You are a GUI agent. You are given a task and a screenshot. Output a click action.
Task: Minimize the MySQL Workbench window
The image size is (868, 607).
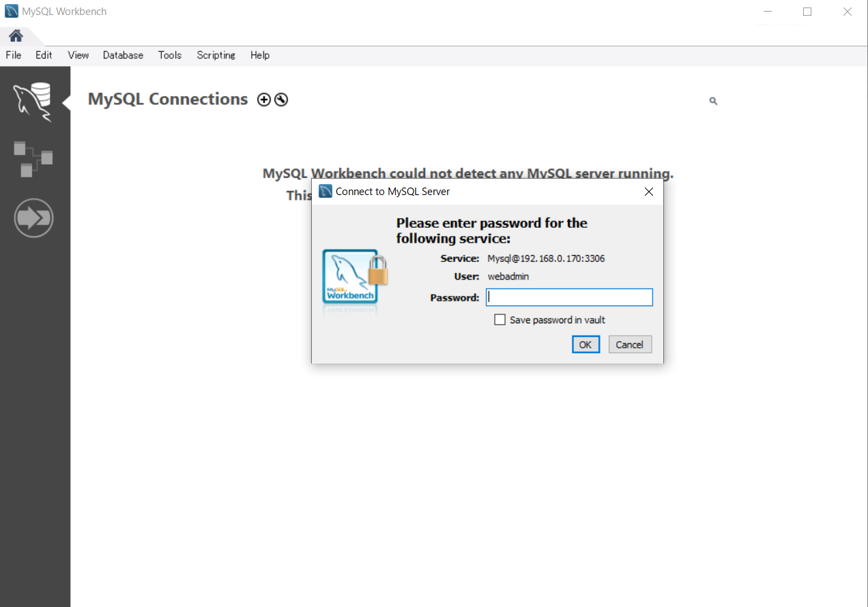pyautogui.click(x=768, y=12)
